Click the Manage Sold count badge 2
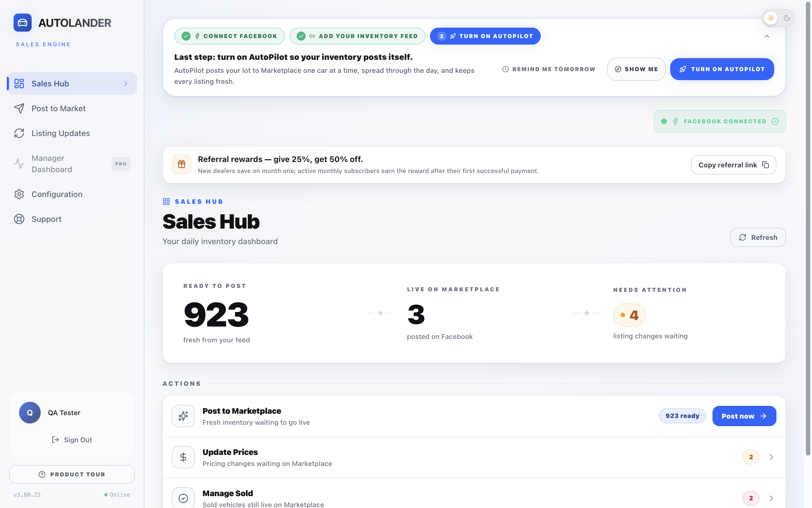 click(x=751, y=498)
